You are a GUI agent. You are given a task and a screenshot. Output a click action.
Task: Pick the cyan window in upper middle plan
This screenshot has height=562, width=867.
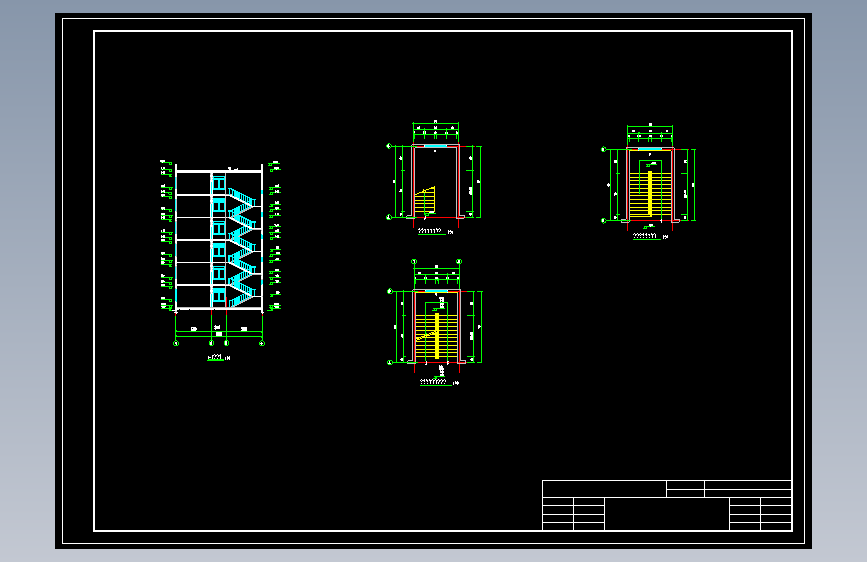[x=435, y=146]
